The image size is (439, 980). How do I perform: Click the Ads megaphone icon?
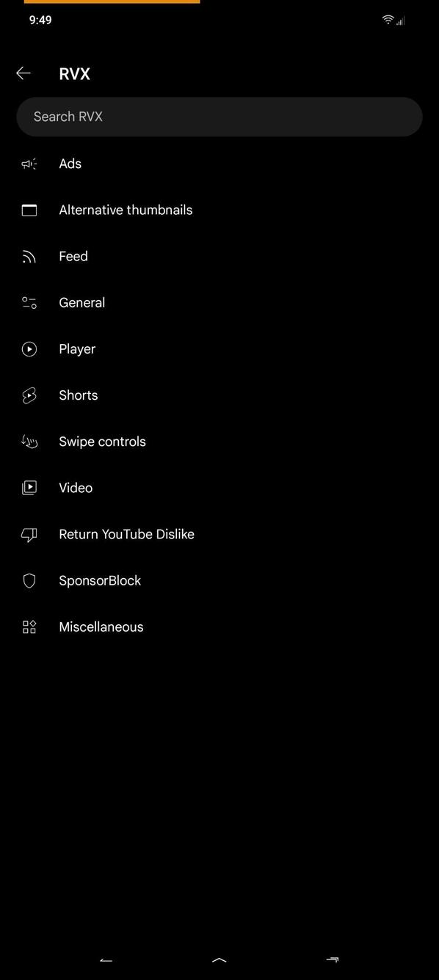click(29, 164)
